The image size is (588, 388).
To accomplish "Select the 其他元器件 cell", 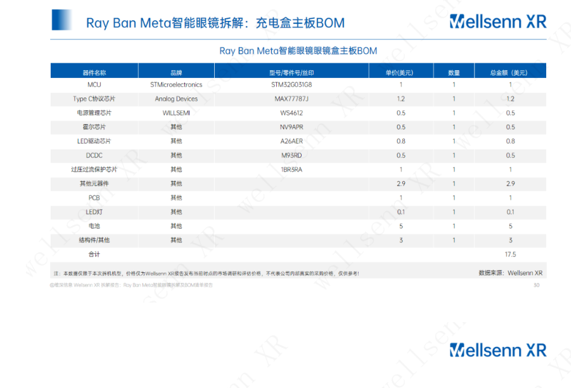I will (x=94, y=184).
